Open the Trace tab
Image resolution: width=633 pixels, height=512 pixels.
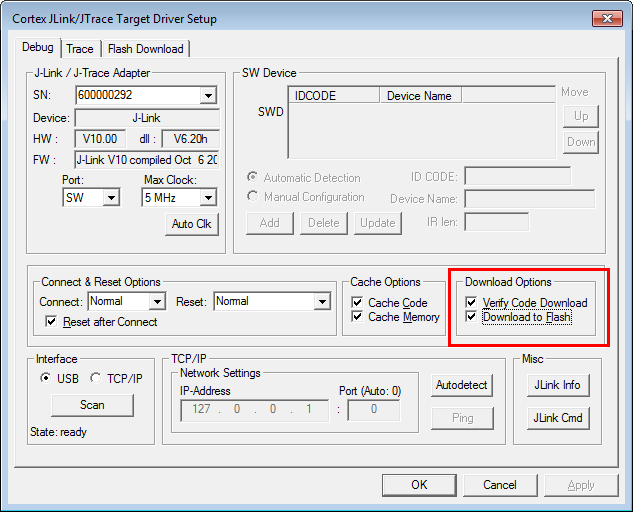[x=80, y=49]
